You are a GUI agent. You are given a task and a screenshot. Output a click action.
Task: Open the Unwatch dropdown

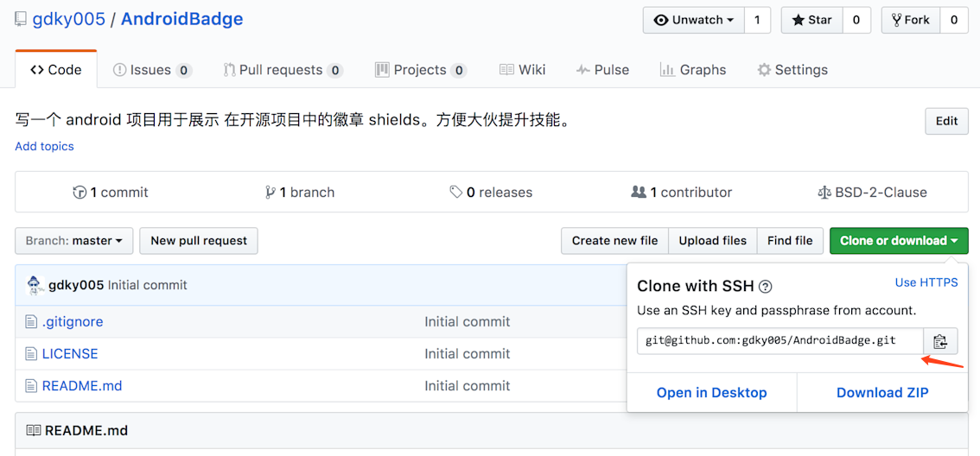pyautogui.click(x=694, y=20)
